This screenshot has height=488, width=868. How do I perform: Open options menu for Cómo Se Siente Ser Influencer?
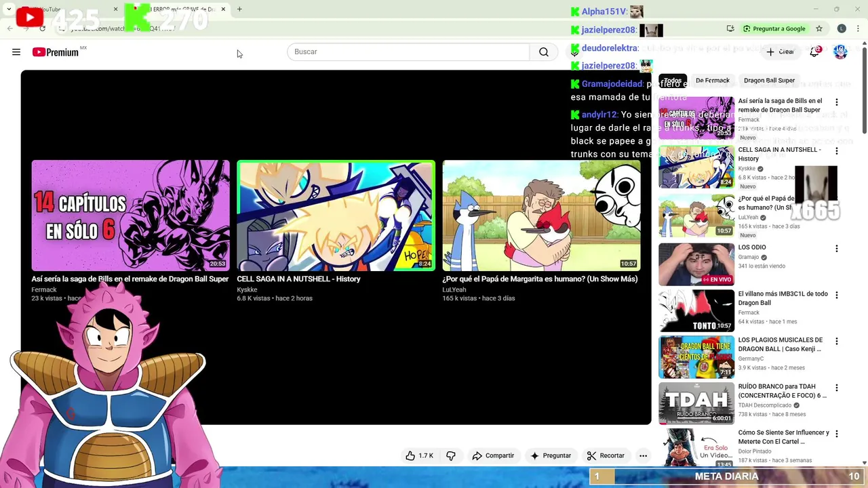[836, 434]
